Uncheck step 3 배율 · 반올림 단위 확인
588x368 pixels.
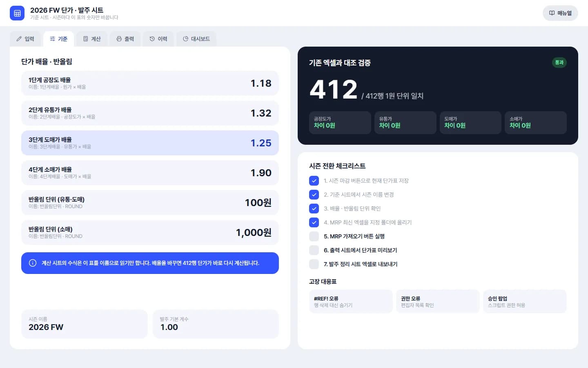point(314,209)
